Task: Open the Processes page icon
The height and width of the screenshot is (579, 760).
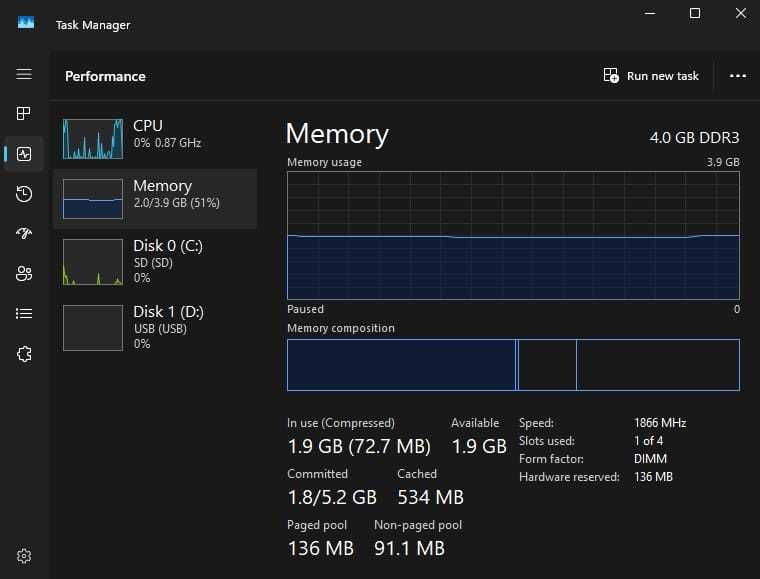Action: [24, 114]
